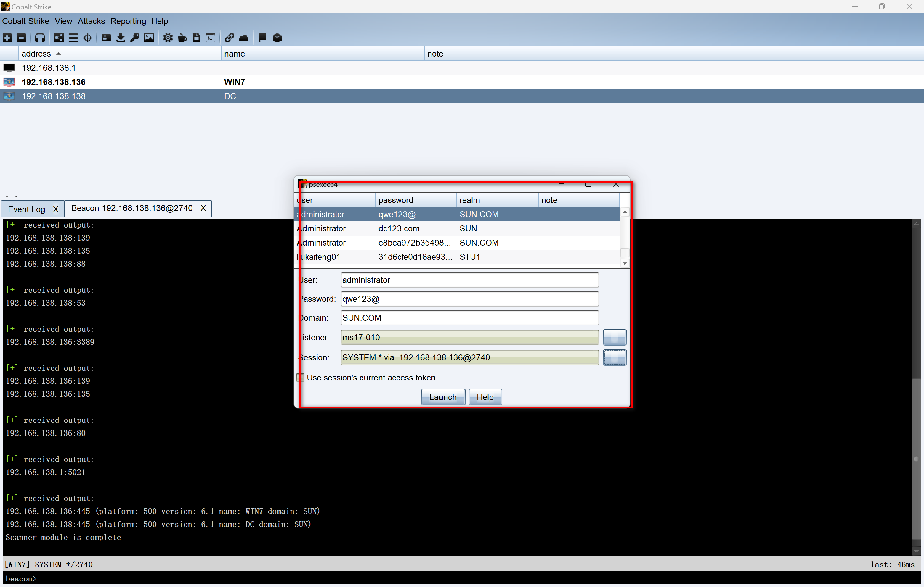The height and width of the screenshot is (587, 924).
Task: Open Screenshots with the picture icon
Action: (x=149, y=38)
